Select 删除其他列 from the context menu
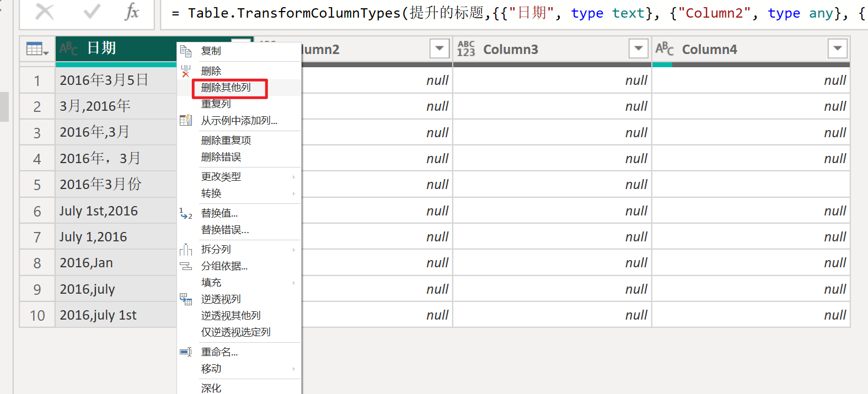The image size is (868, 394). [226, 88]
